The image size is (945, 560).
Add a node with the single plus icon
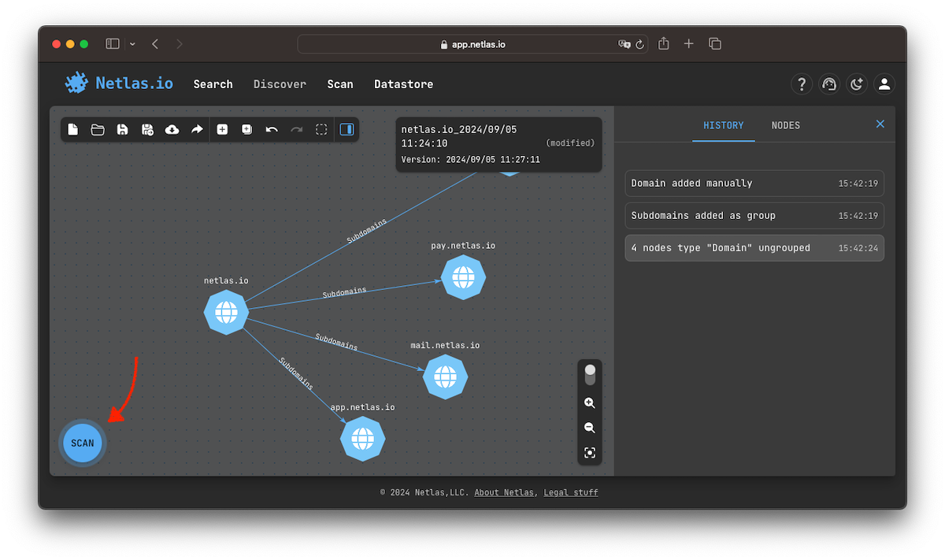pos(222,129)
